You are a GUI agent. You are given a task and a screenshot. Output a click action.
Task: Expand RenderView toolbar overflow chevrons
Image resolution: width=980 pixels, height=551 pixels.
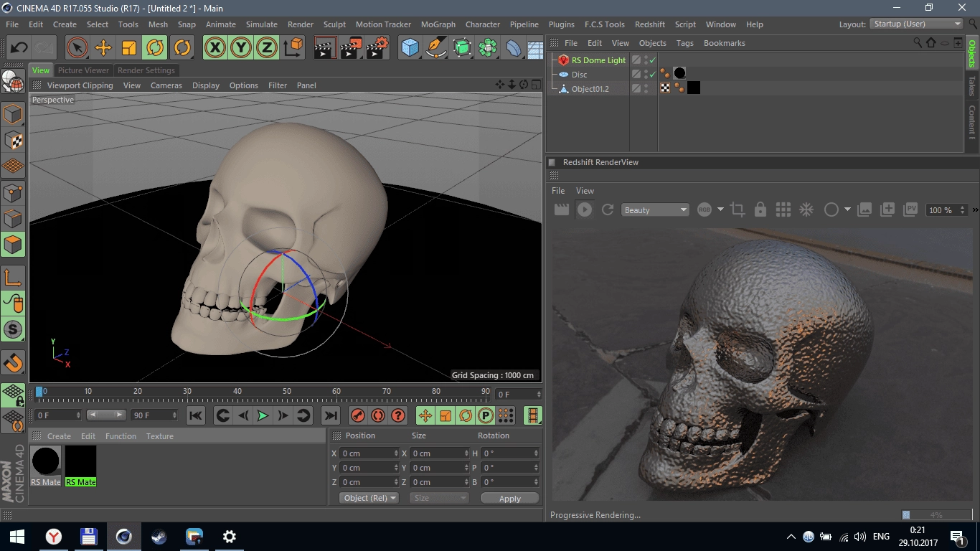point(974,210)
